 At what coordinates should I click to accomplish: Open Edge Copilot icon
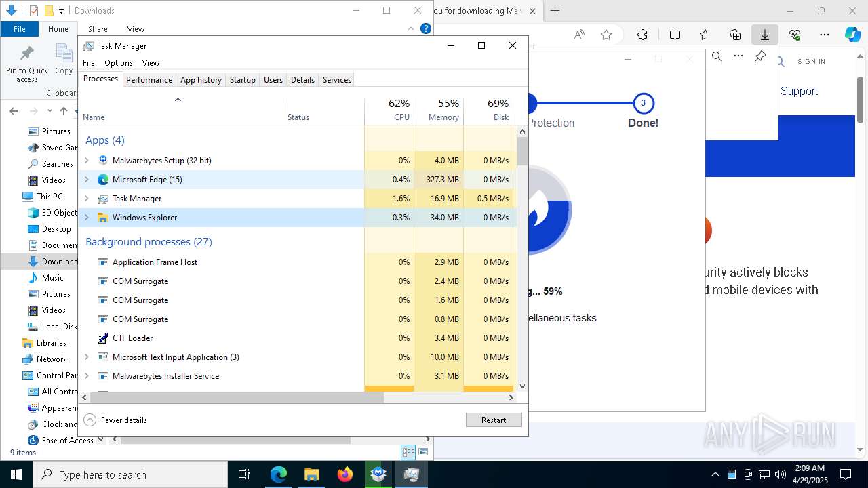(852, 35)
